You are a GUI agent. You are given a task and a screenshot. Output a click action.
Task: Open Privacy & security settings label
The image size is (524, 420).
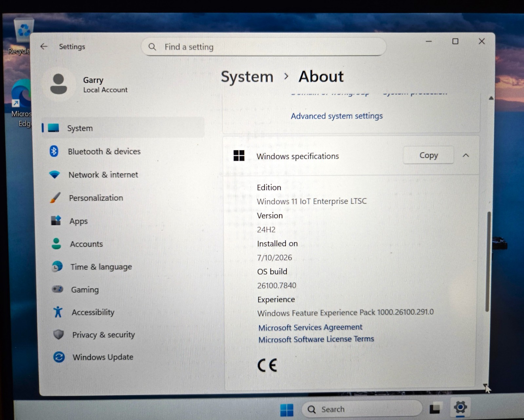(103, 335)
